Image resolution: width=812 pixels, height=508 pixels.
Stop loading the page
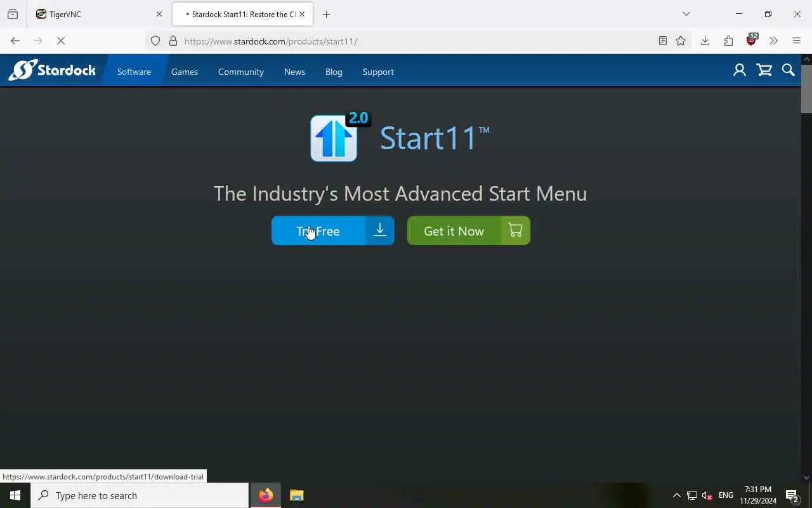61,41
